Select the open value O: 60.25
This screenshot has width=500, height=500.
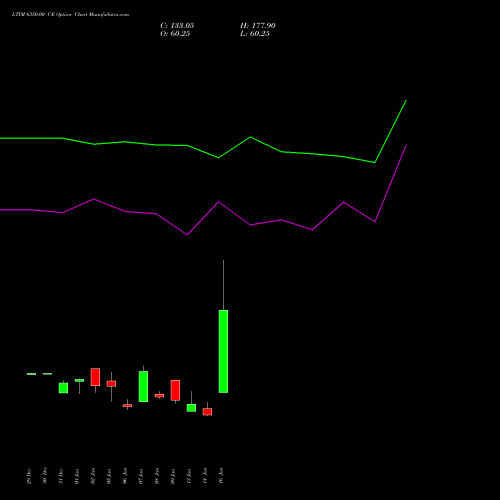tap(175, 34)
